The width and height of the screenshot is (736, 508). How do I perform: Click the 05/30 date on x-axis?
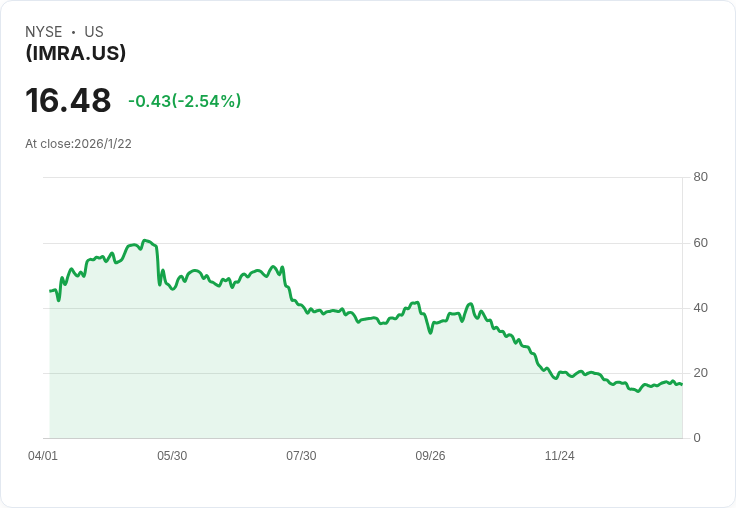[172, 456]
